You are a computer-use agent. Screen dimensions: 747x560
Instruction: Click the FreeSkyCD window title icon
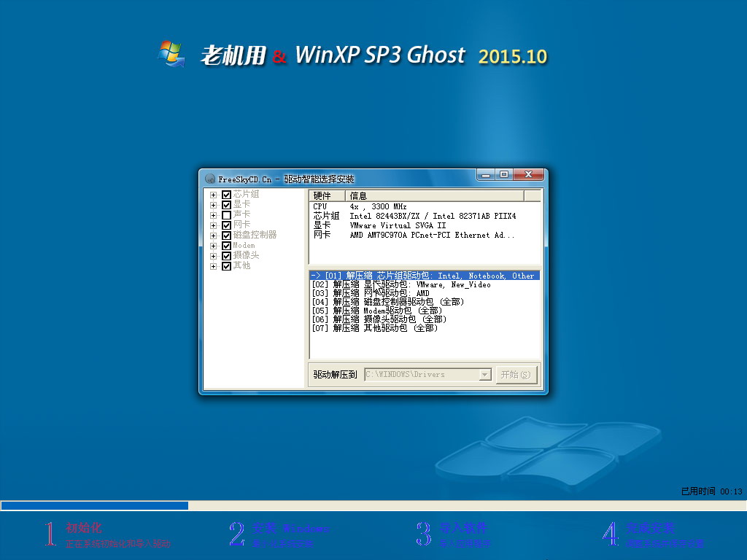pos(210,179)
